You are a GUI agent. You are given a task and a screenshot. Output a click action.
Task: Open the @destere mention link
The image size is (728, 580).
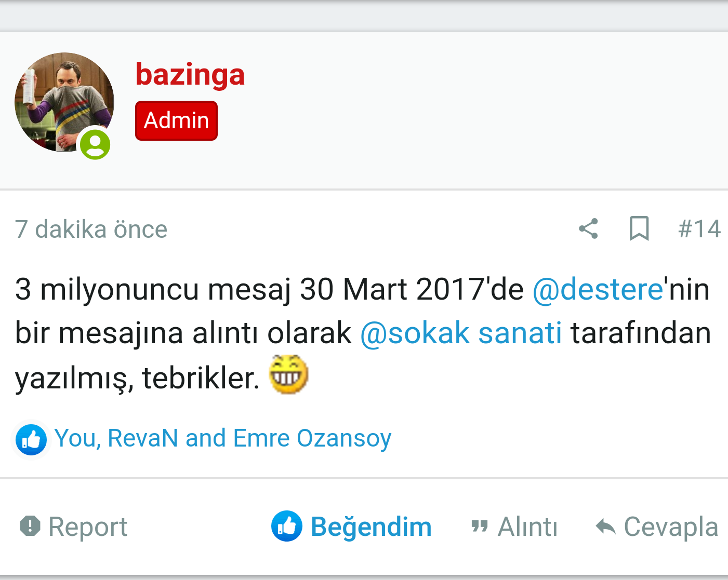coord(598,289)
